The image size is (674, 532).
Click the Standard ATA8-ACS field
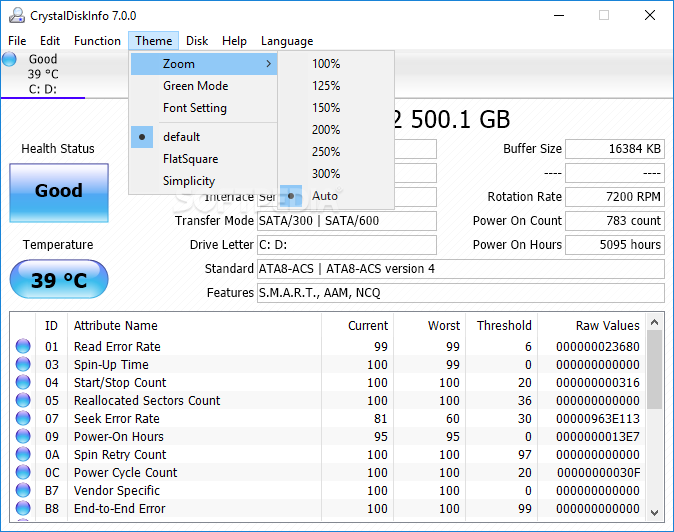(461, 269)
